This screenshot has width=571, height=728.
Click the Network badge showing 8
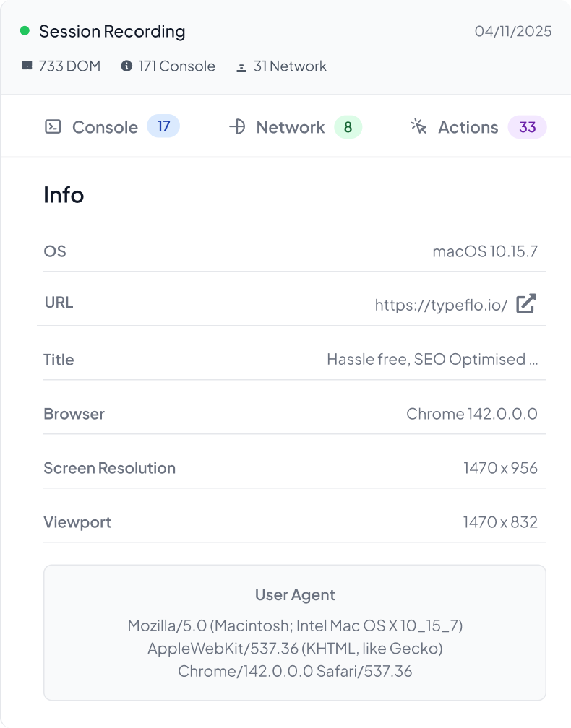[348, 127]
